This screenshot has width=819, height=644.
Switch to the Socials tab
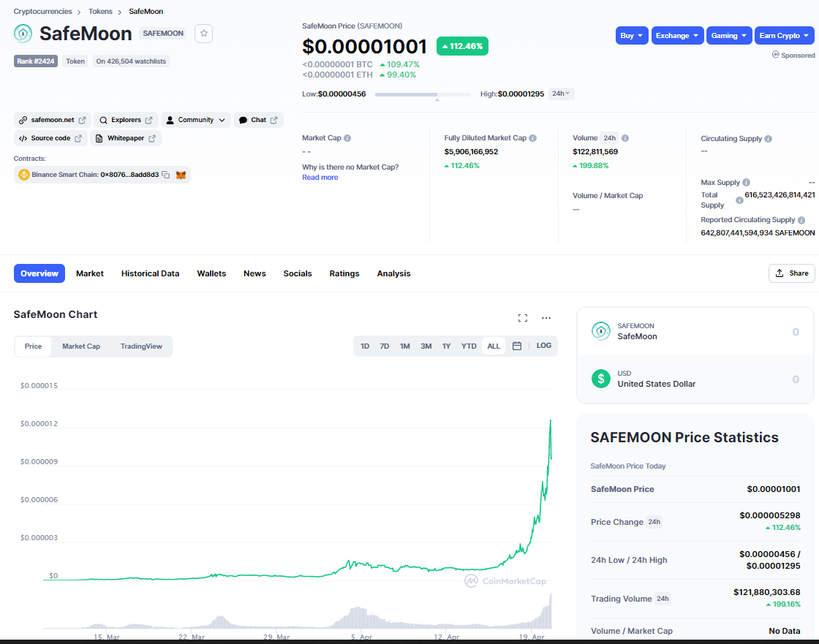pos(298,273)
